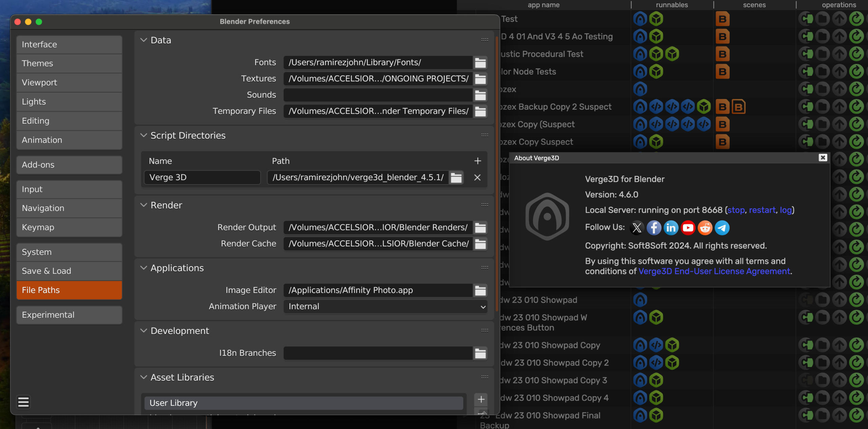The image size is (868, 429).
Task: Open the Experimental preferences tab
Action: point(69,315)
